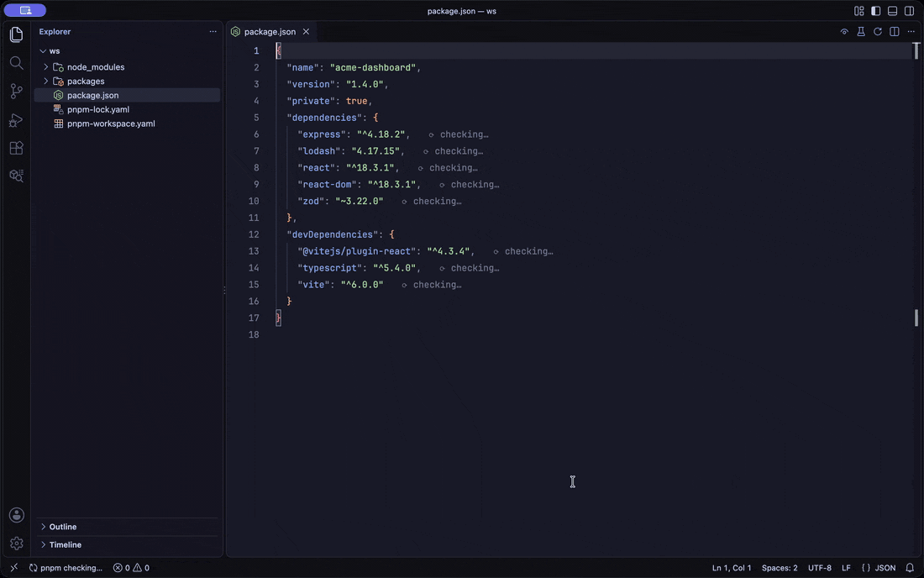Click "acme-dashboard" value on line 2
Screen dimensions: 924x578
(x=372, y=68)
